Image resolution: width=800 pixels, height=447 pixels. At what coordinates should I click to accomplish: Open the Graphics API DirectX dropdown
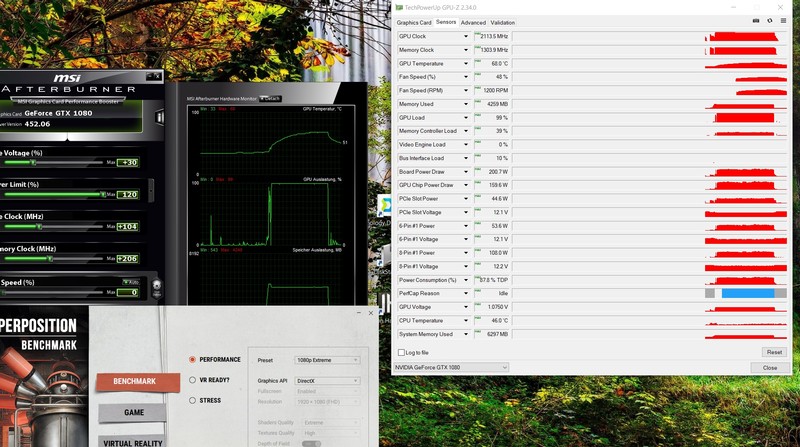(x=327, y=381)
